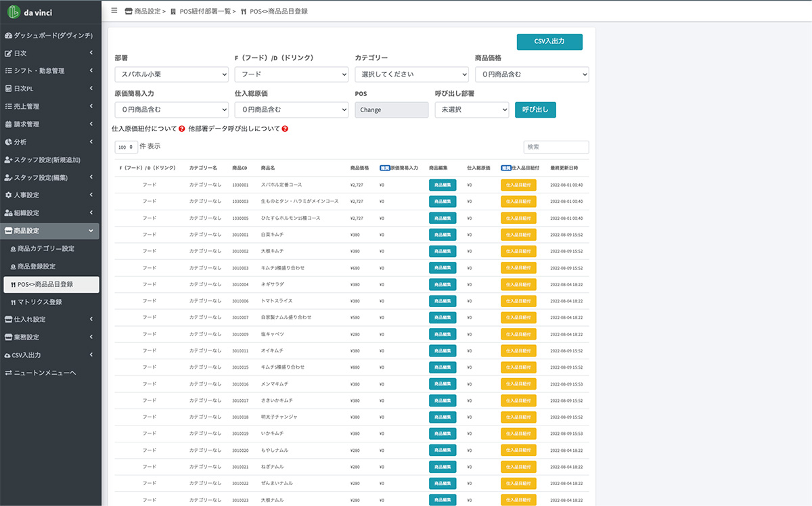This screenshot has width=812, height=506.
Task: Open 商品登録設定 submenu item
Action: (51, 267)
